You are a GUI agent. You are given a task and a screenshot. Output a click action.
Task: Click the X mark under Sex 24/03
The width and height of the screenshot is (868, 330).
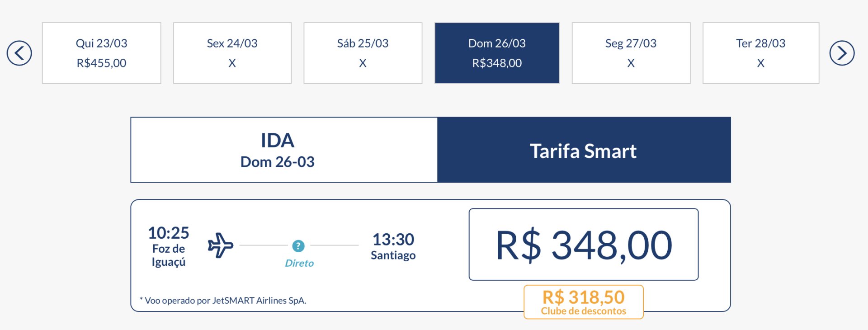click(232, 63)
